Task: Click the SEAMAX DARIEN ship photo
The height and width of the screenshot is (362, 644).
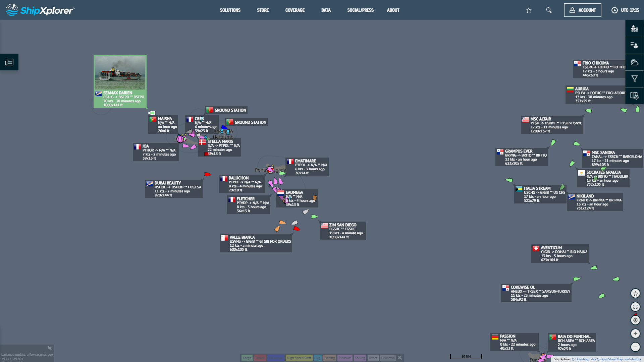Action: point(120,73)
